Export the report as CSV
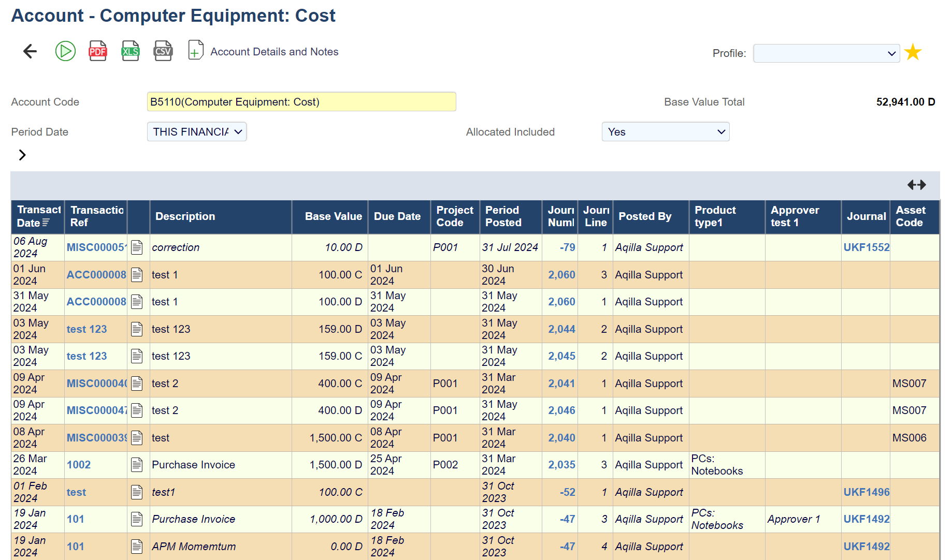The image size is (952, 560). [x=163, y=51]
